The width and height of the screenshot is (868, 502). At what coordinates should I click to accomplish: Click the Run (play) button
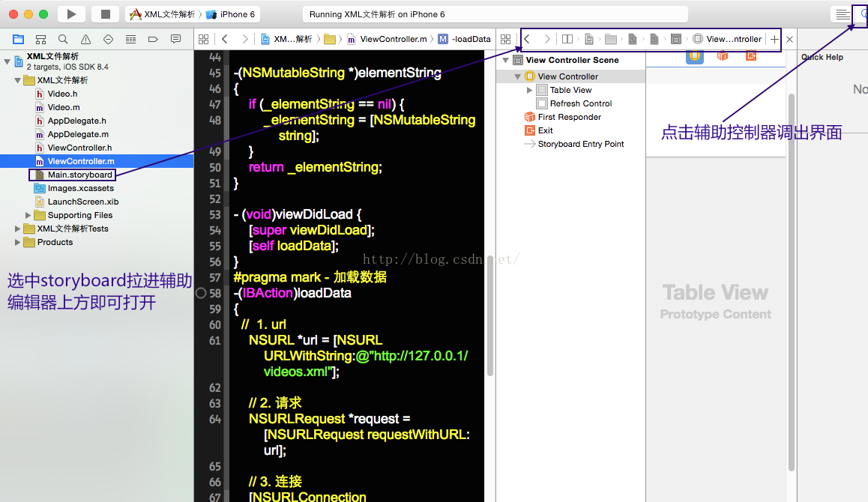pyautogui.click(x=71, y=13)
